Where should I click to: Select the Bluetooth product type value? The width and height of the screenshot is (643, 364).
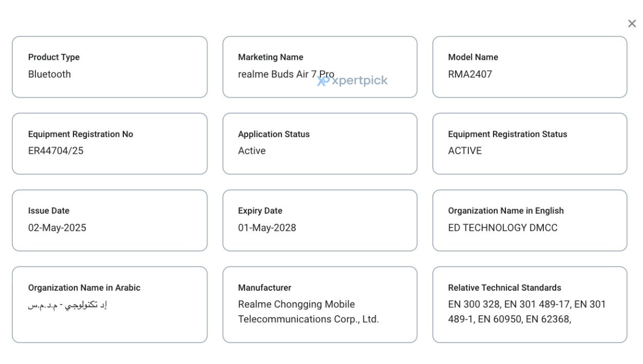(x=49, y=74)
